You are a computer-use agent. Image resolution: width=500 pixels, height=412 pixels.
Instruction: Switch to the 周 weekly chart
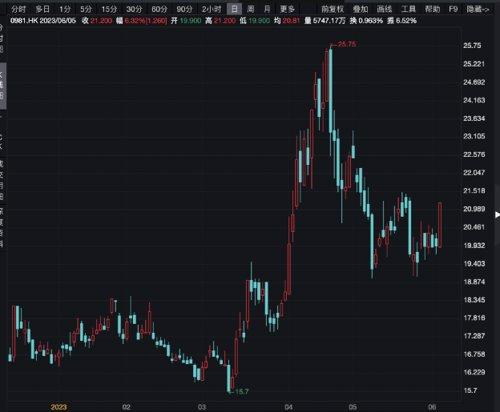point(251,9)
